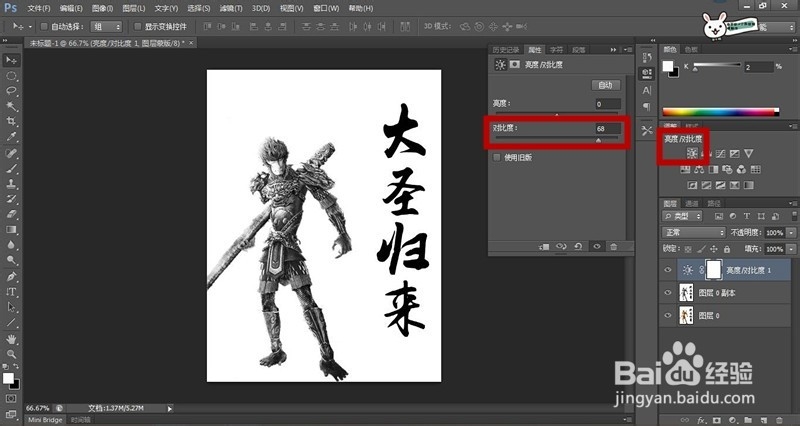Delete the adjustment layer via Properties trash

614,246
